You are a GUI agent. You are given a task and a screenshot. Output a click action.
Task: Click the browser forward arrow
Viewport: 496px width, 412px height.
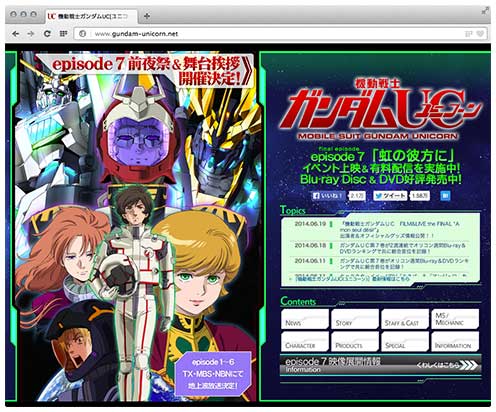point(31,34)
